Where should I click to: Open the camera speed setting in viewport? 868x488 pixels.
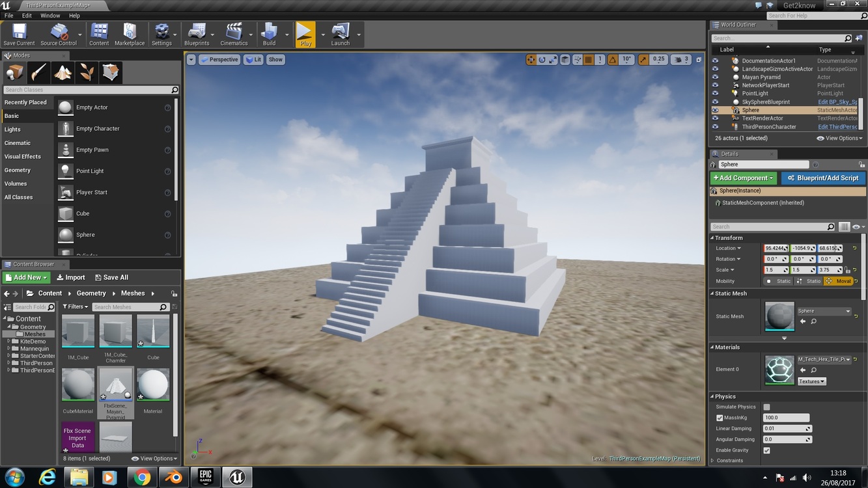(680, 59)
